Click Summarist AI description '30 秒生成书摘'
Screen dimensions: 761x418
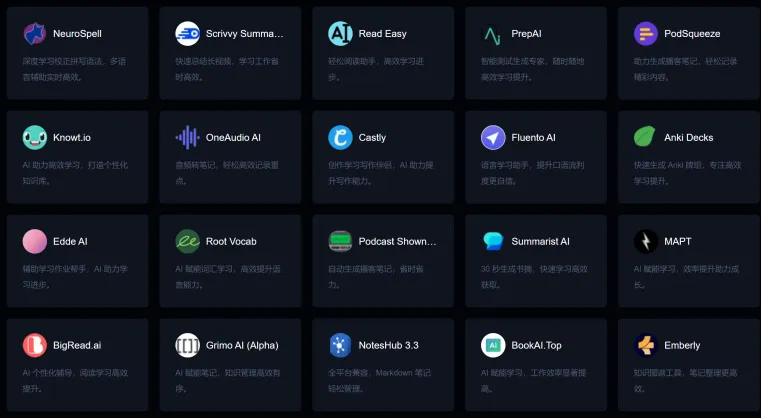click(x=507, y=269)
